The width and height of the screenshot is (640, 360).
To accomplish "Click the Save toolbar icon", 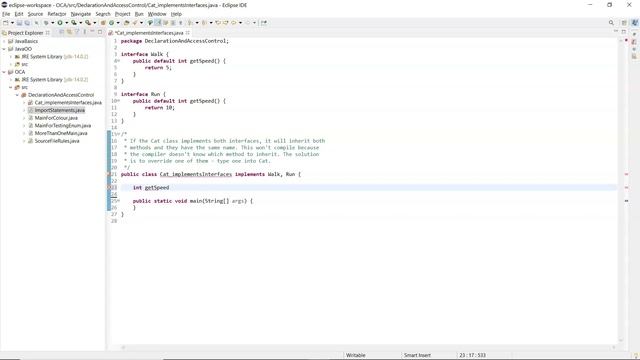I will [x=19, y=23].
